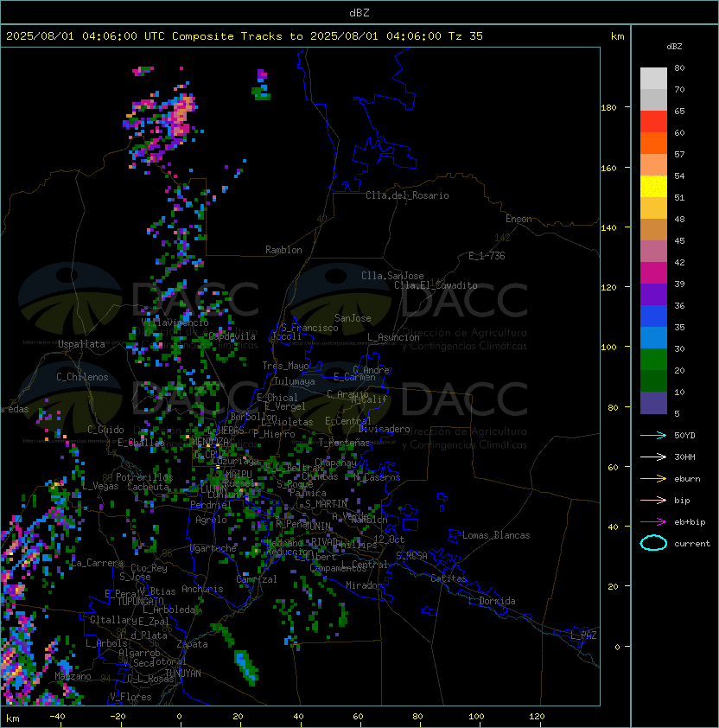Pick the slate-indigo bottom swatch in dBZ scale
This screenshot has height=728, width=719.
(x=653, y=403)
